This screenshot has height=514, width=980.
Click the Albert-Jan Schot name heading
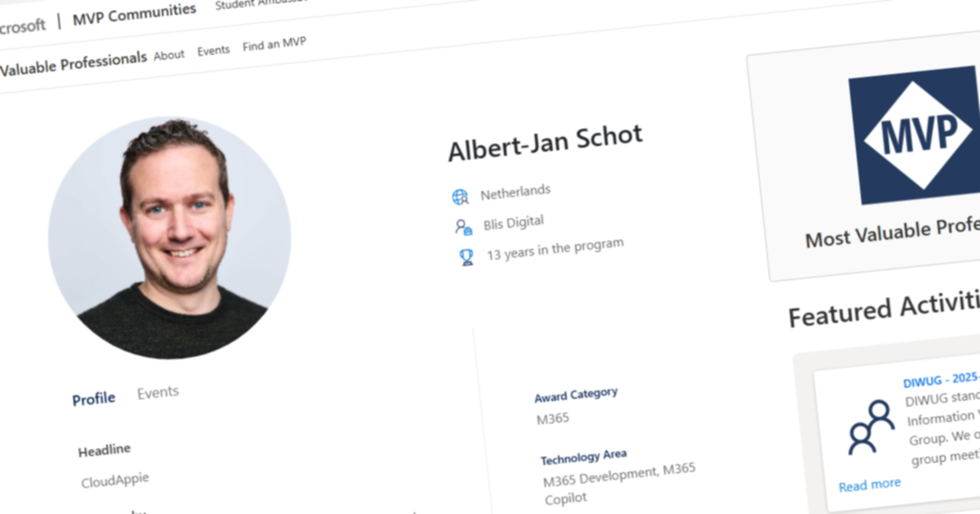click(x=545, y=144)
